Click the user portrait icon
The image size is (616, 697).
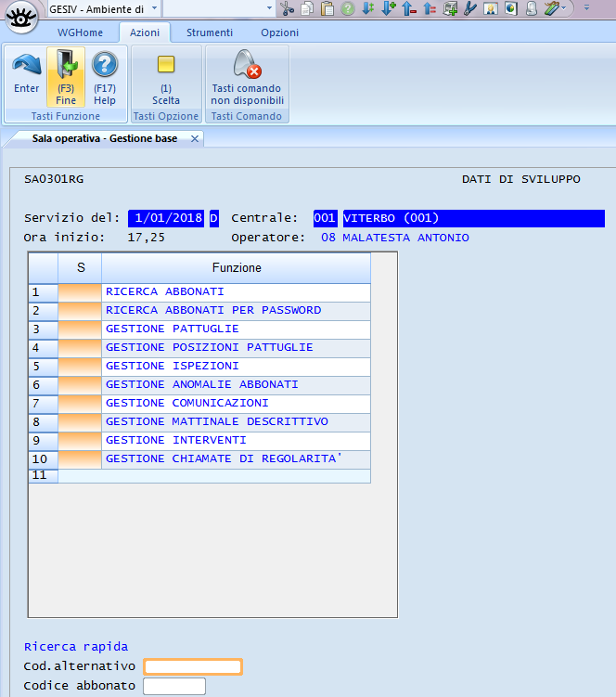point(491,8)
